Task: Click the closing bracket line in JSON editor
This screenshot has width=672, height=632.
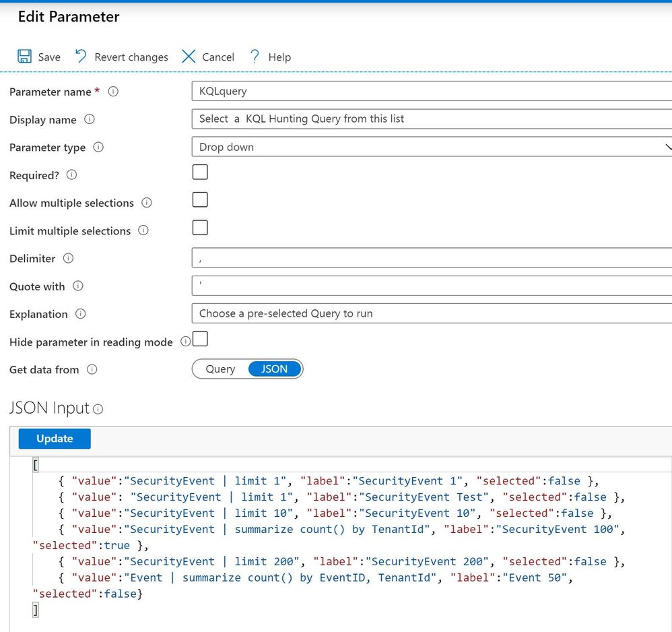Action: click(x=36, y=610)
